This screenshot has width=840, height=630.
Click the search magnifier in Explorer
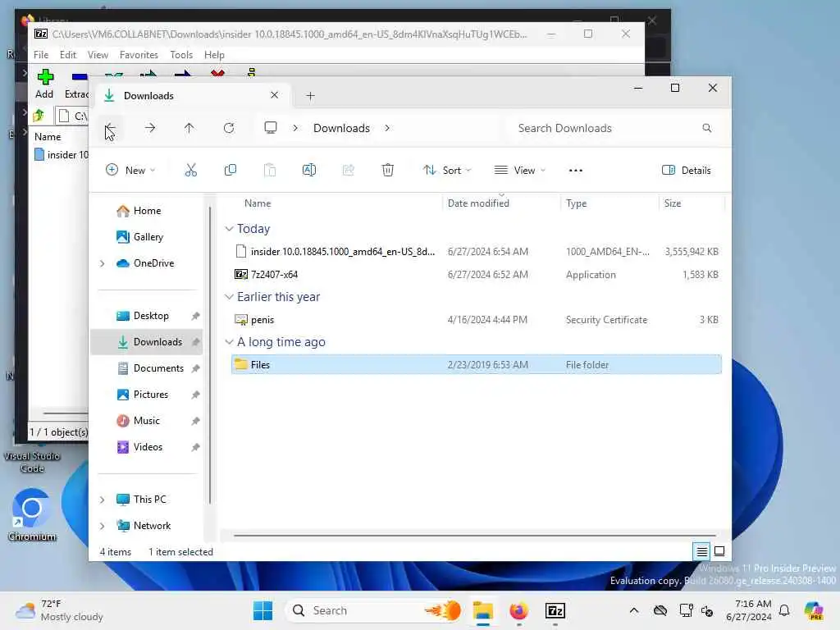(x=706, y=128)
